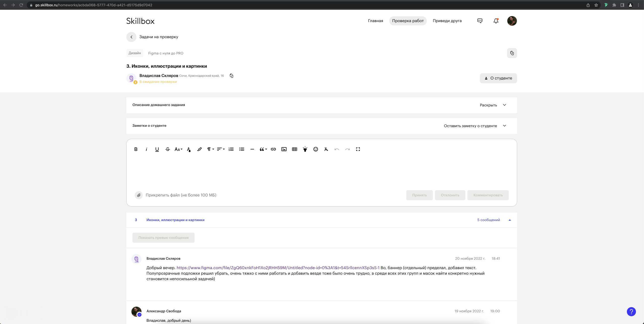Insert a table in the editor
644x324 pixels.
click(294, 149)
